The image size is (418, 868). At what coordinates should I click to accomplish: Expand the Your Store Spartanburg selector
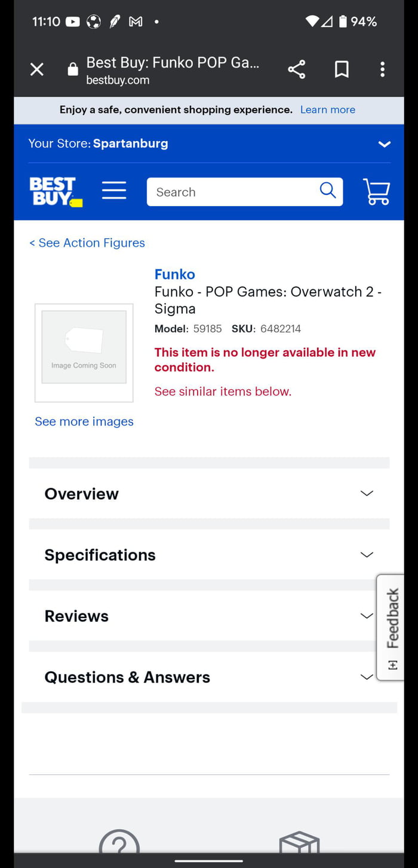pyautogui.click(x=384, y=143)
